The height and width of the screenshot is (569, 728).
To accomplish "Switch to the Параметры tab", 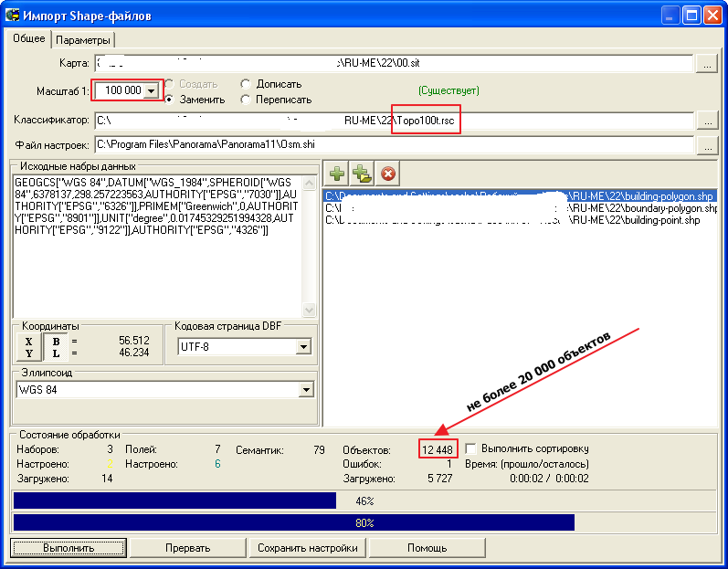I will (83, 40).
